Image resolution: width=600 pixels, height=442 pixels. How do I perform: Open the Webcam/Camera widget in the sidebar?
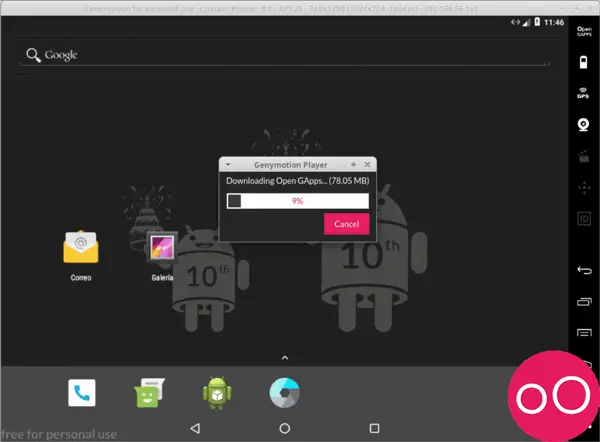pos(583,125)
